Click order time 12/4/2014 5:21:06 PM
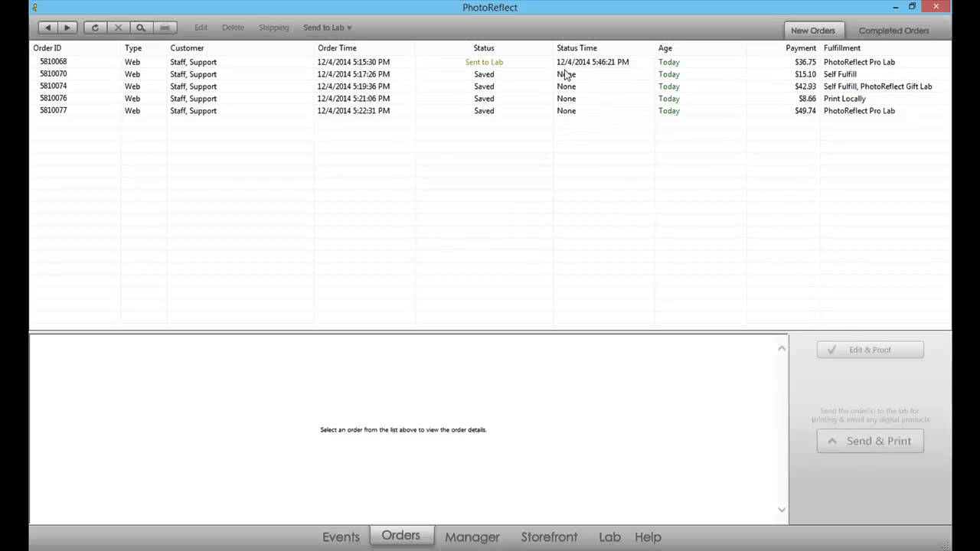This screenshot has height=551, width=980. (354, 99)
